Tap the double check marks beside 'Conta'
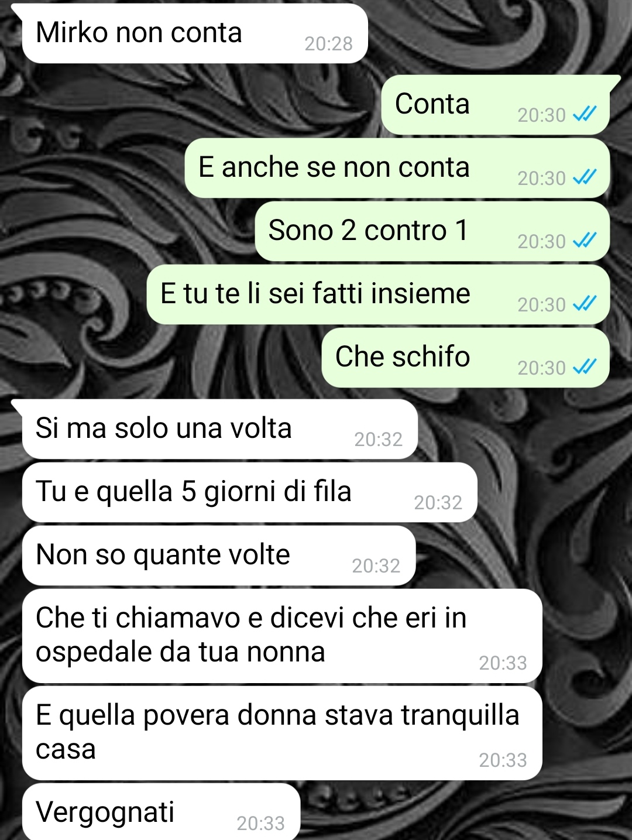 click(584, 114)
